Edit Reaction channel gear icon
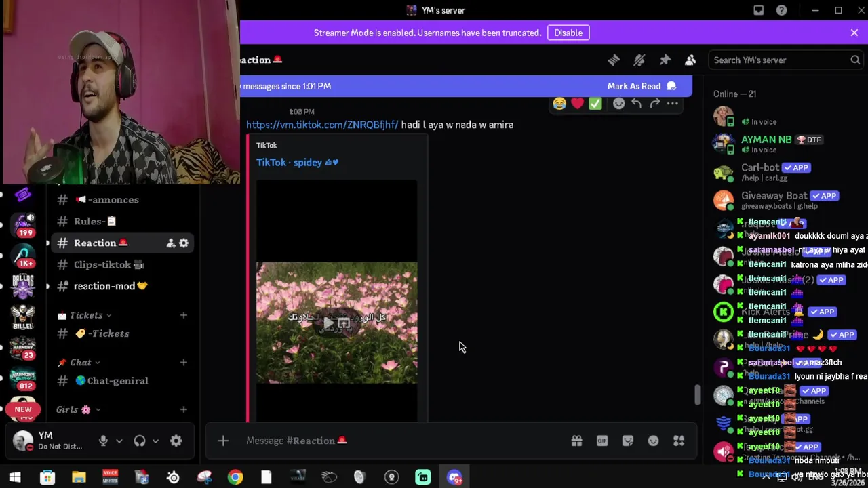 click(184, 243)
